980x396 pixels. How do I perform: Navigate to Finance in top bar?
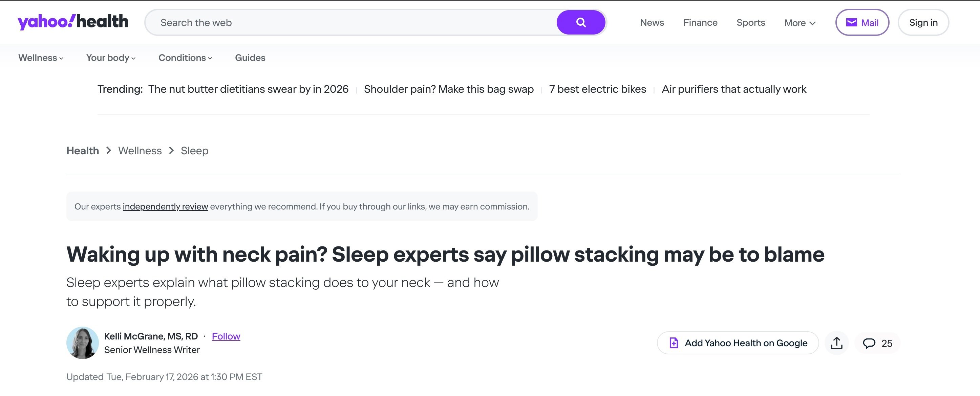click(700, 22)
